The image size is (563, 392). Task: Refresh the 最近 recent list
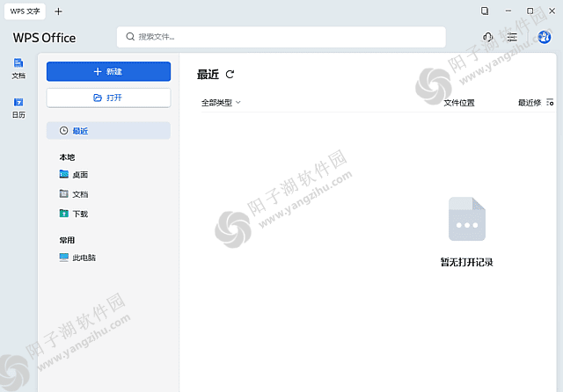(x=230, y=74)
